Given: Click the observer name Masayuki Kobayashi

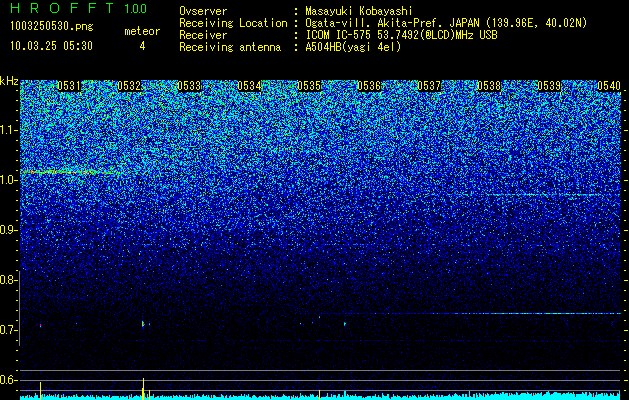Looking at the screenshot, I should tap(359, 11).
